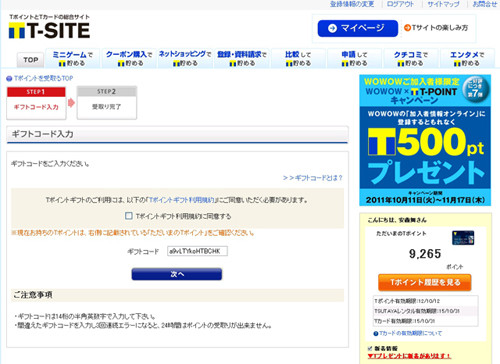Click the マイページ arrow icon
Image resolution: width=500 pixels, height=364 pixels.
(x=332, y=28)
